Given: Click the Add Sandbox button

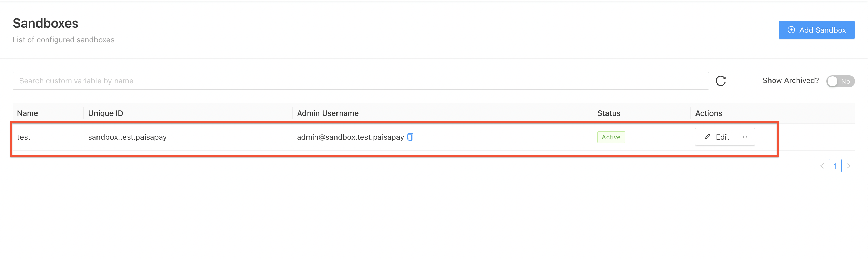Looking at the screenshot, I should click(x=817, y=30).
